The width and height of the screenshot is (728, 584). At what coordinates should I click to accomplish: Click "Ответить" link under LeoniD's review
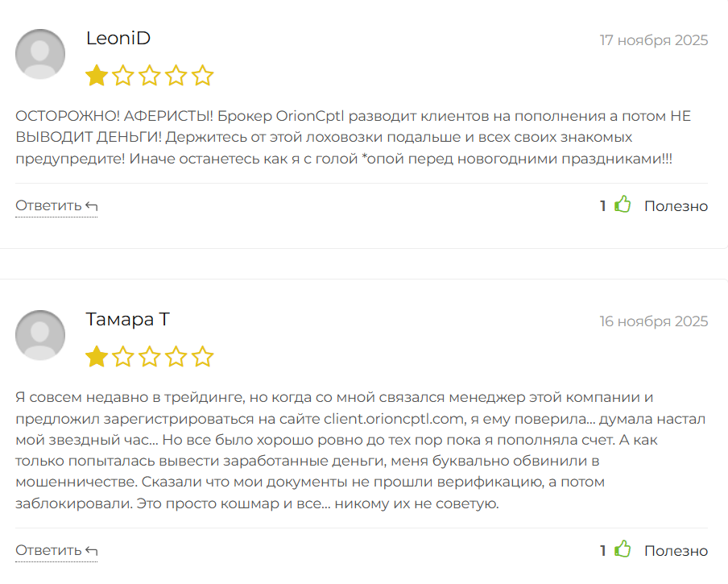[48, 205]
